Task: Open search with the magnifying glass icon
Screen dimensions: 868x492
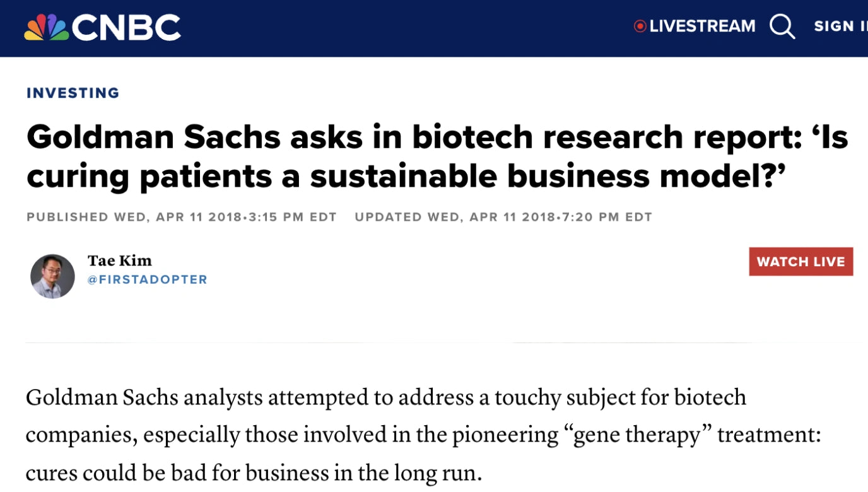Action: (x=782, y=26)
